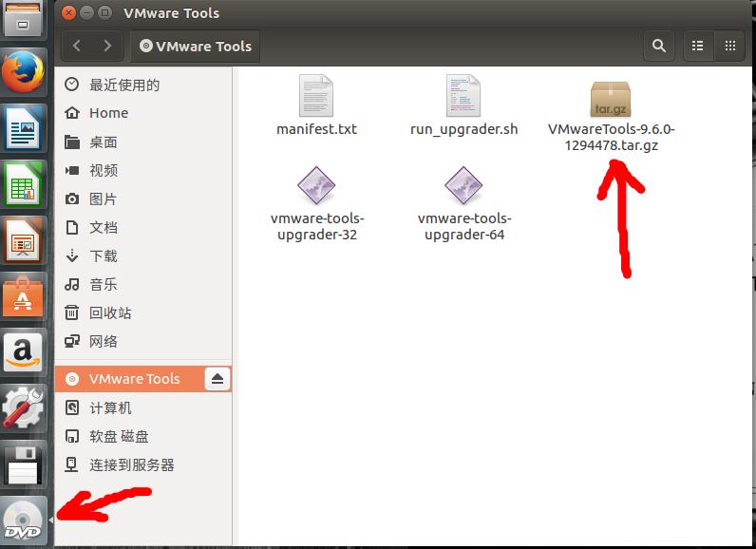Image resolution: width=756 pixels, height=549 pixels.
Task: Open 下载 (Downloads) in sidebar
Action: [x=143, y=256]
